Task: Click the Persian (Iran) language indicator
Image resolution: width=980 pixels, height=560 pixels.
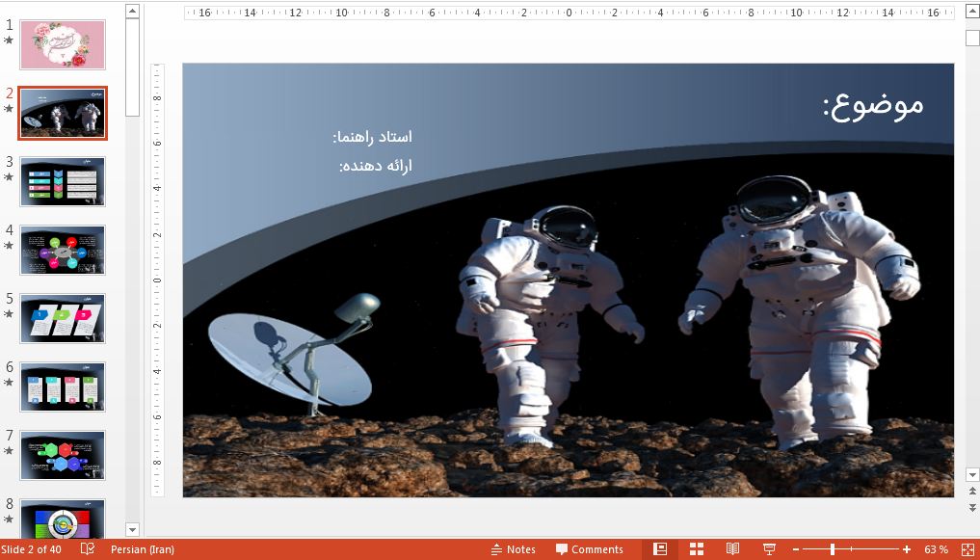Action: (x=143, y=549)
